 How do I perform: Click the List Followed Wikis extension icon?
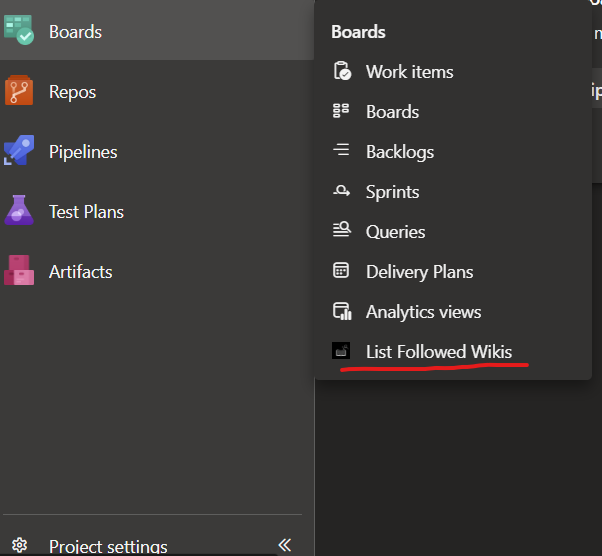click(341, 351)
